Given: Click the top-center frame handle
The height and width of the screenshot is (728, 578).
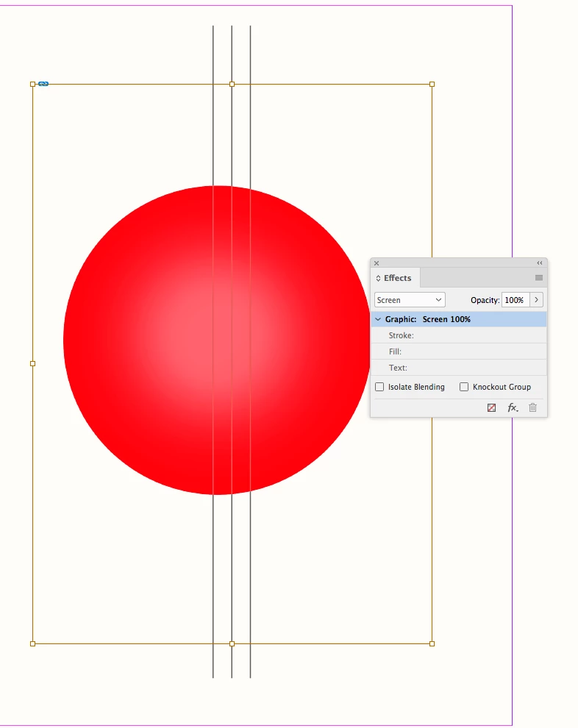Looking at the screenshot, I should tap(232, 84).
